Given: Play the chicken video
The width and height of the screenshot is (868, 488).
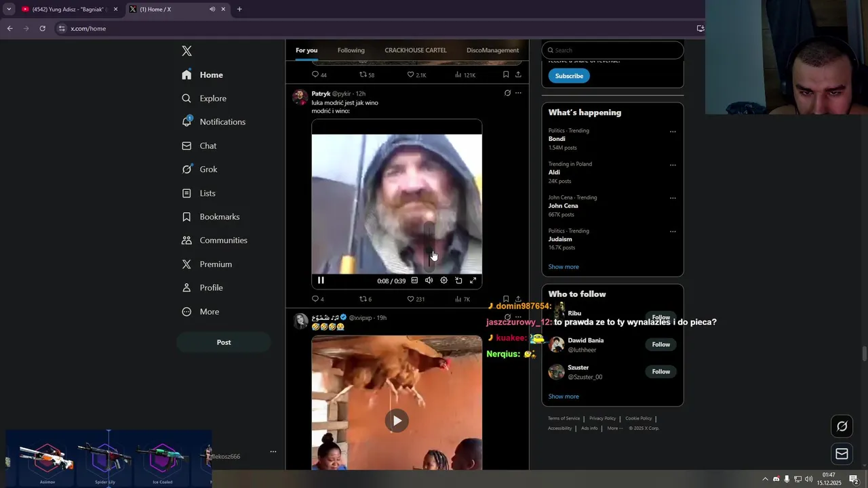Looking at the screenshot, I should pyautogui.click(x=397, y=420).
